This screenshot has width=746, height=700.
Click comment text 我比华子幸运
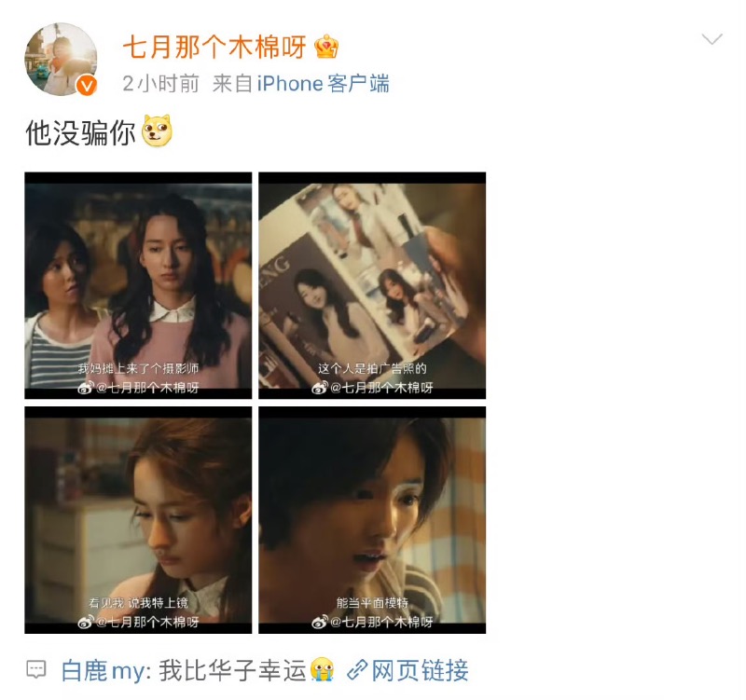point(232,670)
